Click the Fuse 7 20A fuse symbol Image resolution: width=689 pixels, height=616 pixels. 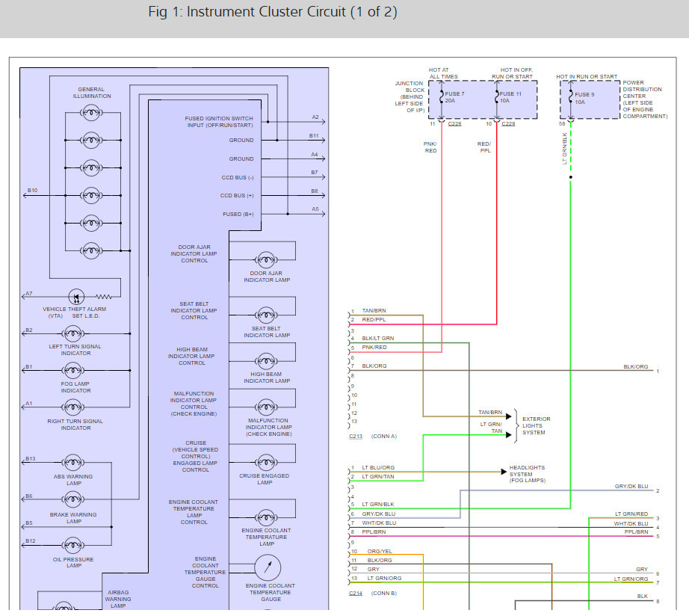tap(442, 97)
